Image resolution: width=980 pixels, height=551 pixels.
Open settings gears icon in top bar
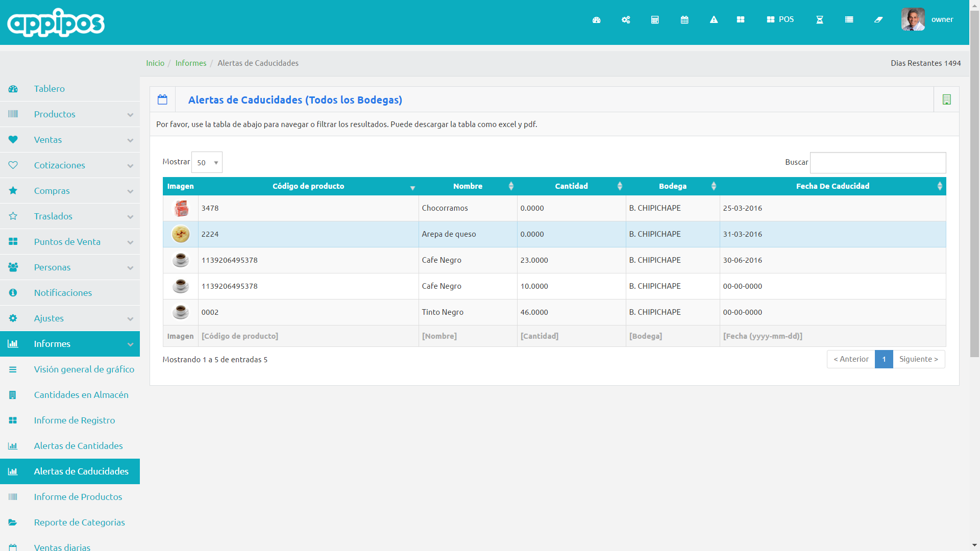pos(626,20)
